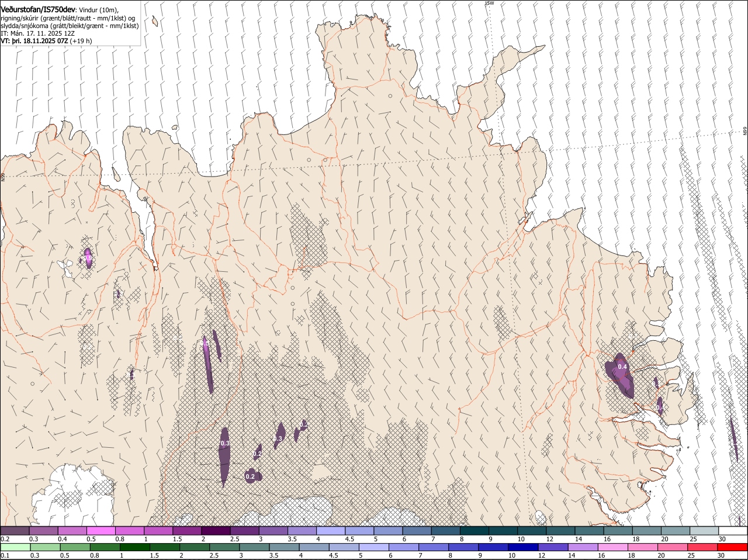Click the lower legend swatch between 3 and 3.5
The height and width of the screenshot is (560, 748).
pos(254,547)
